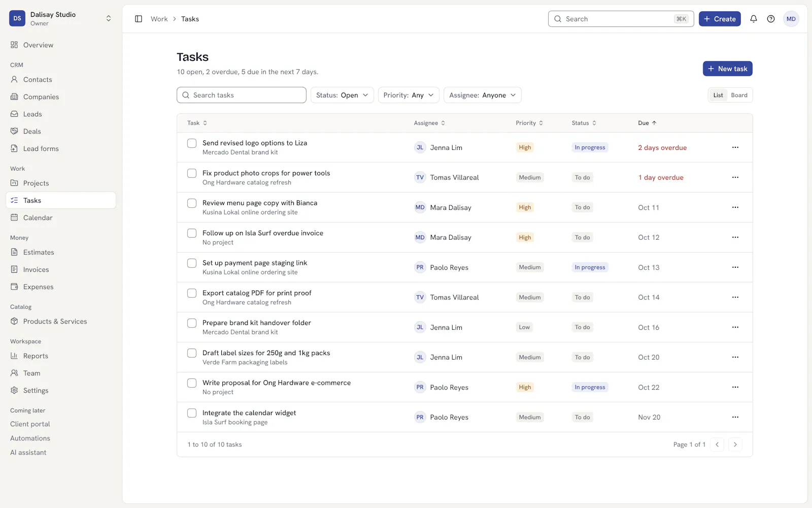
Task: Open the Assignee: Anyone filter dropdown
Action: 483,95
